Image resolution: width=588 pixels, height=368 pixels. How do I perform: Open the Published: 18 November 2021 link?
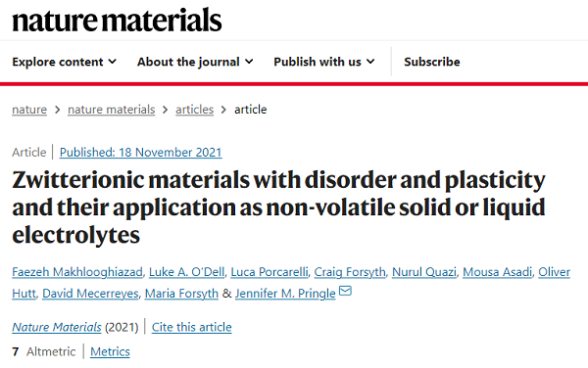pyautogui.click(x=140, y=153)
